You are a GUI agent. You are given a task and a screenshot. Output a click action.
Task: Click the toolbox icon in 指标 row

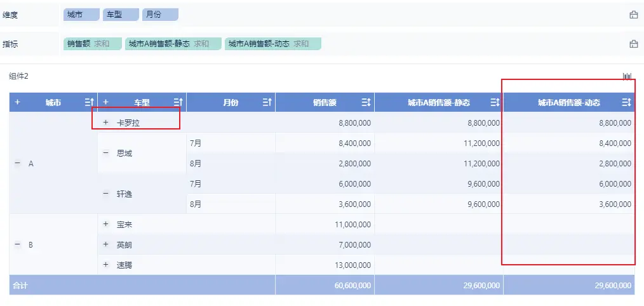click(634, 44)
